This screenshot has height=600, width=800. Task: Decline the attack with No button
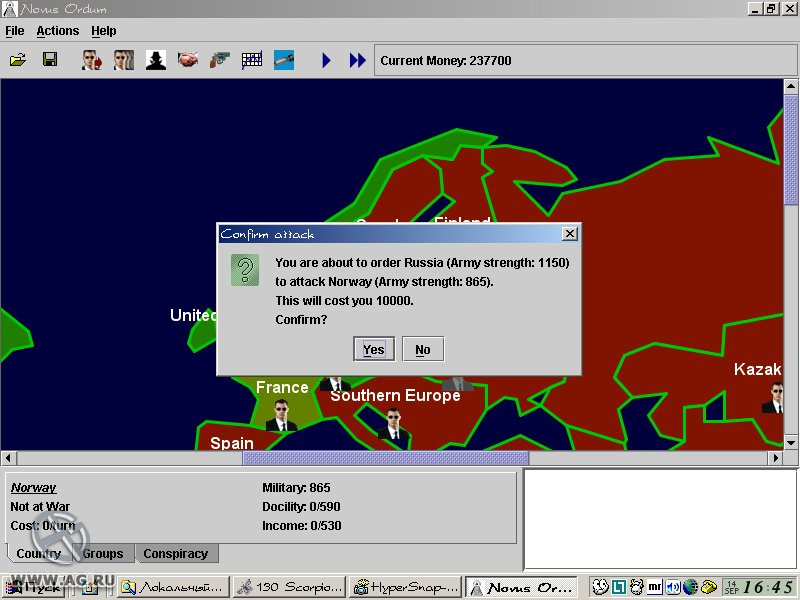coord(423,349)
